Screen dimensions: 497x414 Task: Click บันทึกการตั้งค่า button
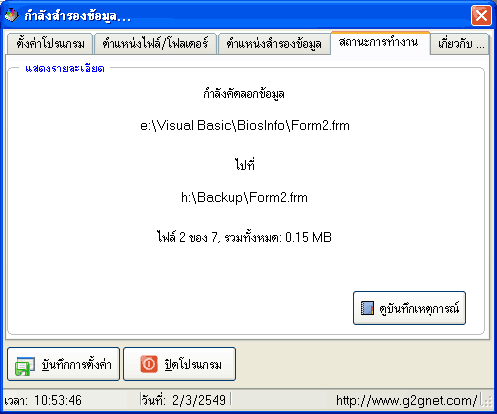(x=63, y=364)
